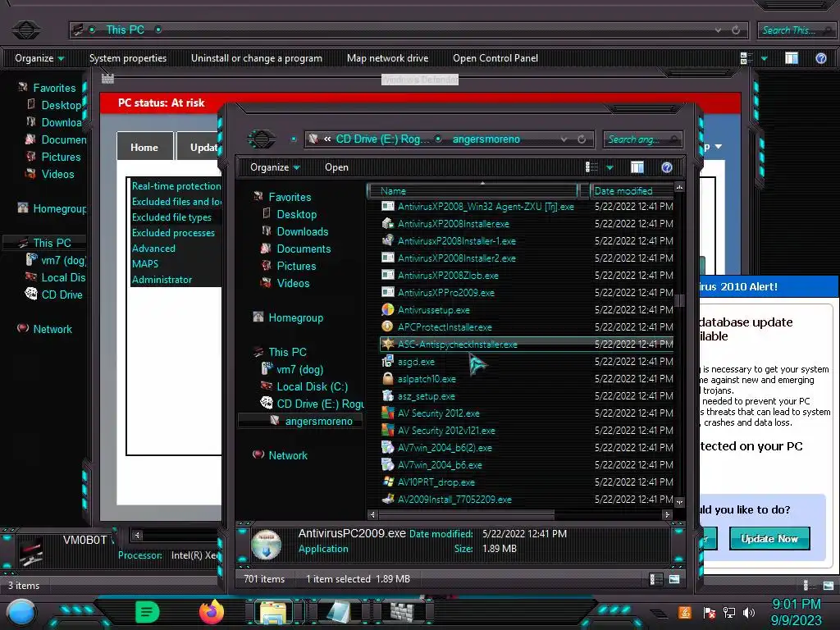Click the Start orb button
This screenshot has height=630, width=840.
point(21,614)
